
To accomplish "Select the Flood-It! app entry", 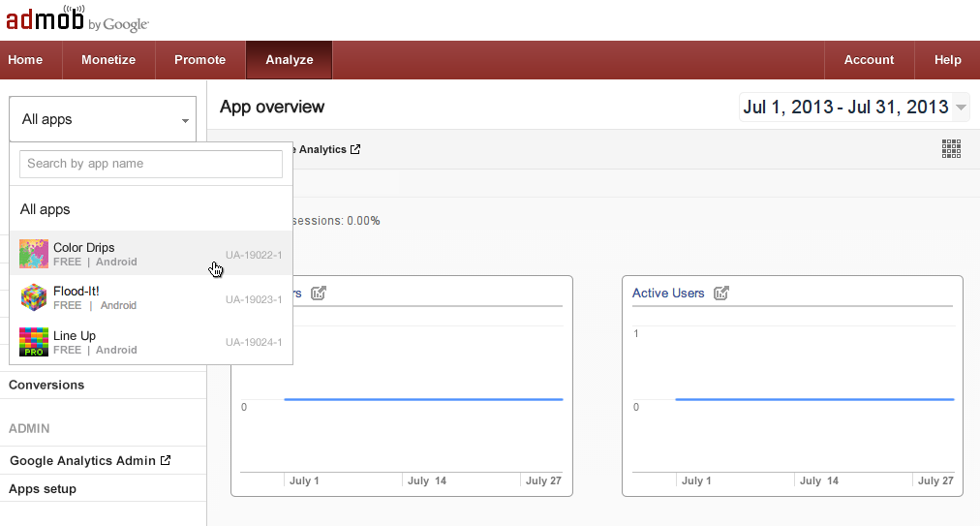I will (151, 297).
